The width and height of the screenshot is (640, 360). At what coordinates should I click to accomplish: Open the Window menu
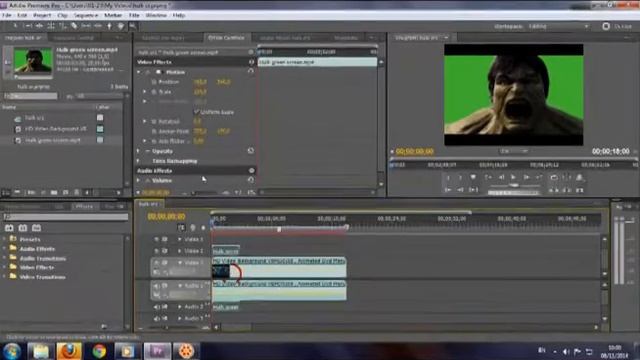[x=156, y=15]
